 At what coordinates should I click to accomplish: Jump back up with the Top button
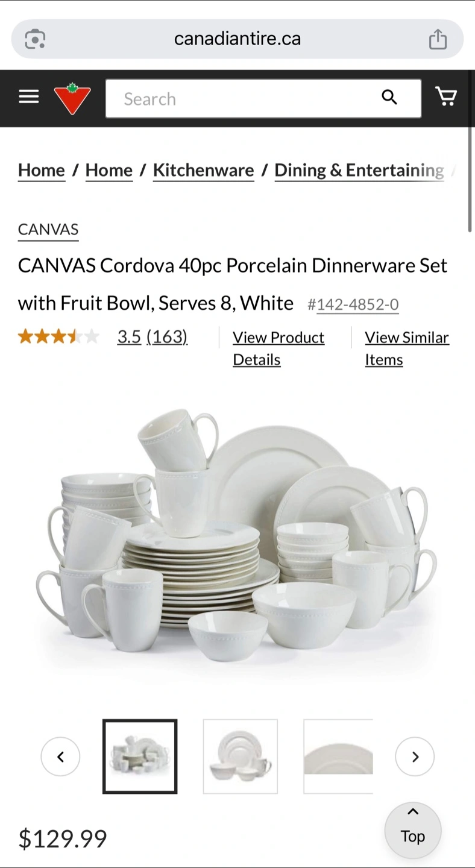(413, 830)
